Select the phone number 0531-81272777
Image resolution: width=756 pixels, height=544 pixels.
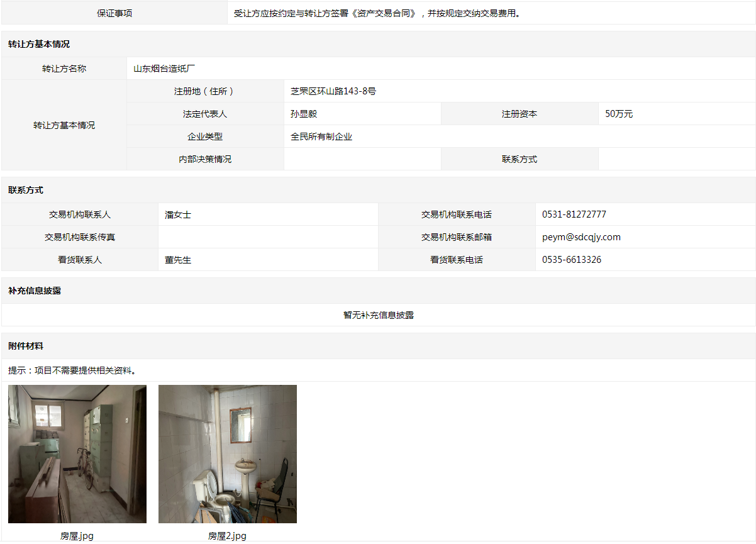click(574, 214)
